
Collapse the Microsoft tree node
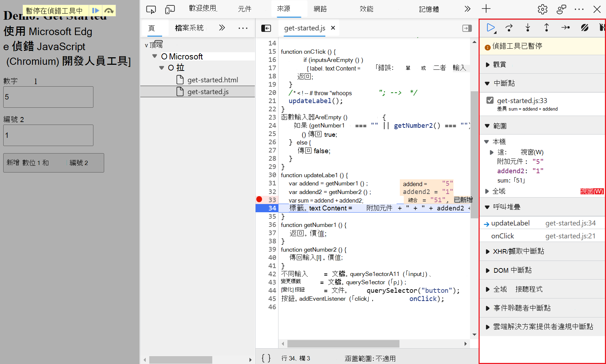pos(155,56)
